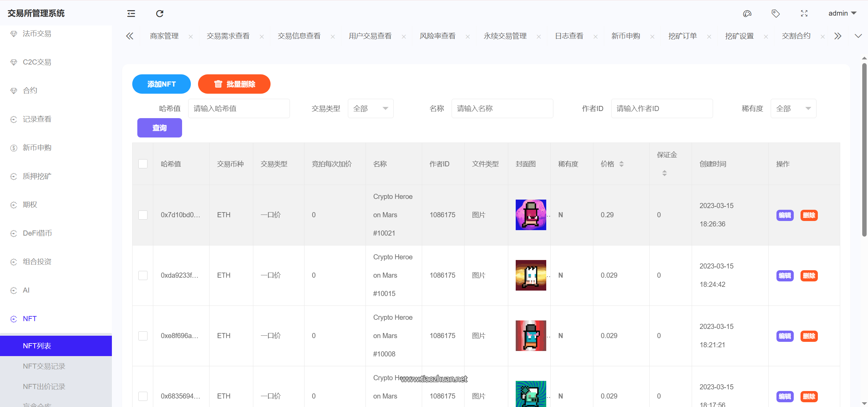This screenshot has height=407, width=868.
Task: Open the 交易类型 dropdown
Action: tap(370, 109)
